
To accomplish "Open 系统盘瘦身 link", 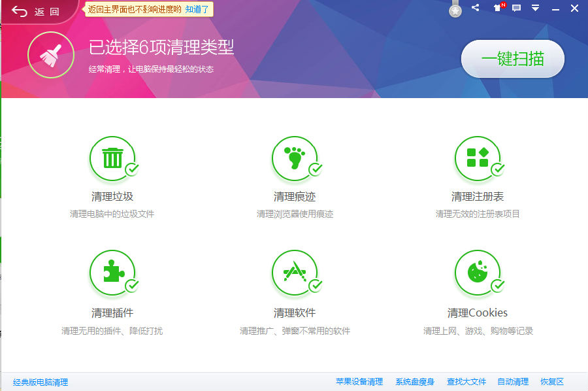I will coord(415,382).
